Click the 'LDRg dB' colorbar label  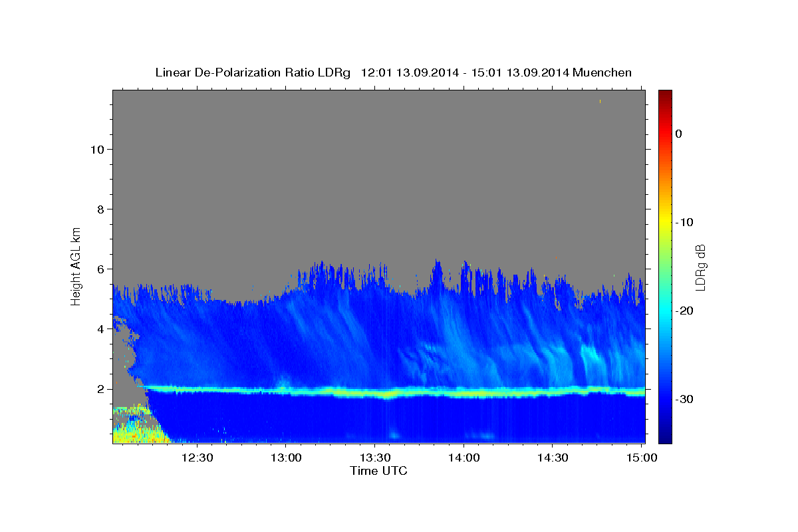[700, 267]
